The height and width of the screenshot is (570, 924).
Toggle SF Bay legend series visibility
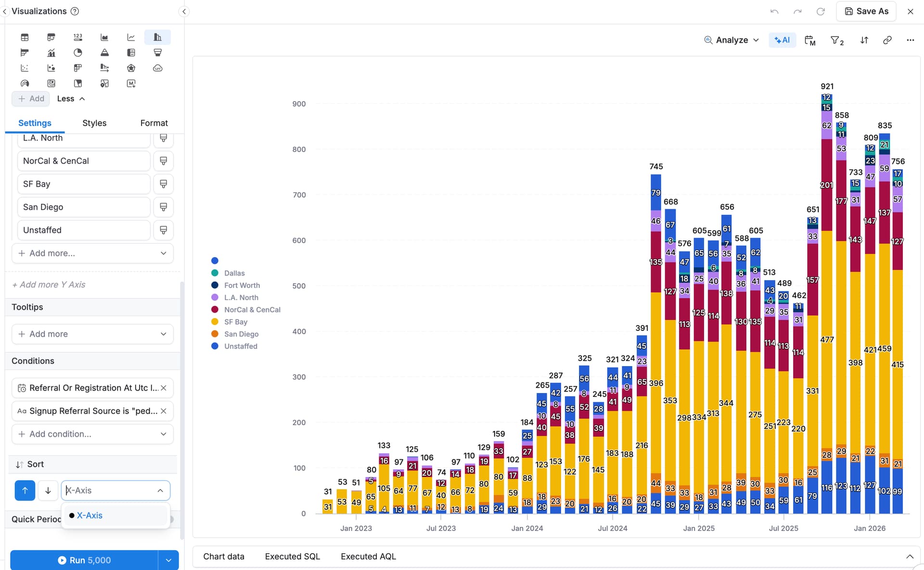coord(235,322)
